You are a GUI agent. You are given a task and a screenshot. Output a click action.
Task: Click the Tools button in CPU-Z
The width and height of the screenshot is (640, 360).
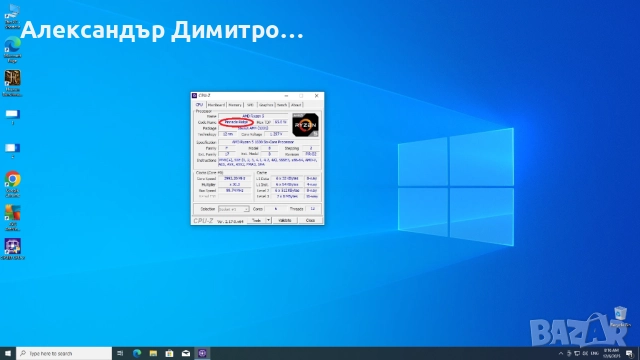tap(256, 220)
